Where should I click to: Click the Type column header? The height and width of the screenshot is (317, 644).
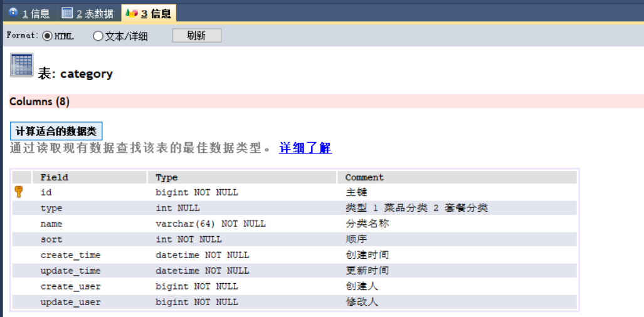(x=242, y=177)
